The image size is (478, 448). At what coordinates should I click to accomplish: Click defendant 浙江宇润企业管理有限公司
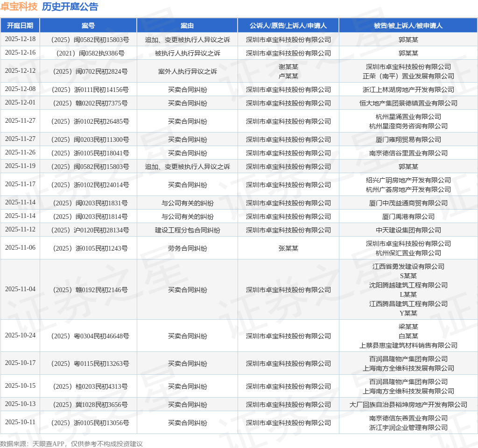tap(408, 428)
